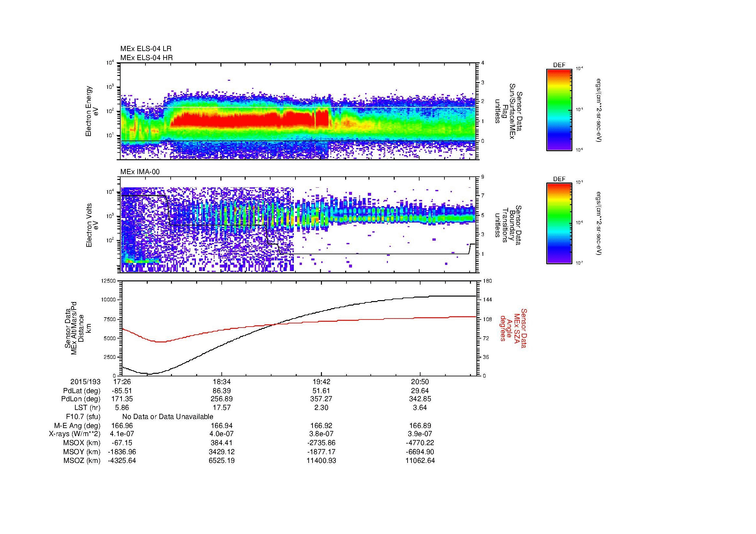756x534 pixels.
Task: Click MSOX value '-2735.86'
Action: tap(321, 443)
